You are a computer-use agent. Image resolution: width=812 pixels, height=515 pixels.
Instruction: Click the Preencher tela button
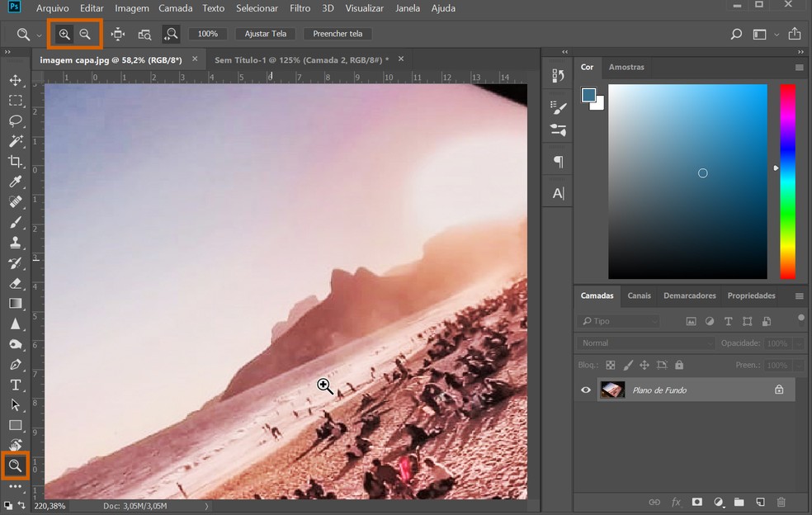tap(338, 34)
